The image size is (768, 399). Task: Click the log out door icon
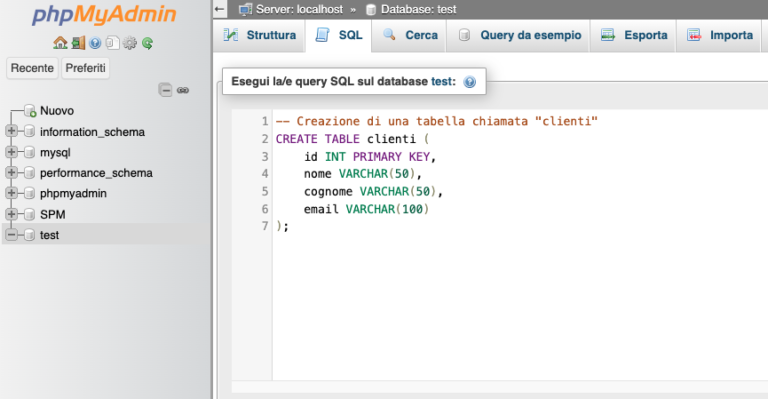pyautogui.click(x=78, y=43)
